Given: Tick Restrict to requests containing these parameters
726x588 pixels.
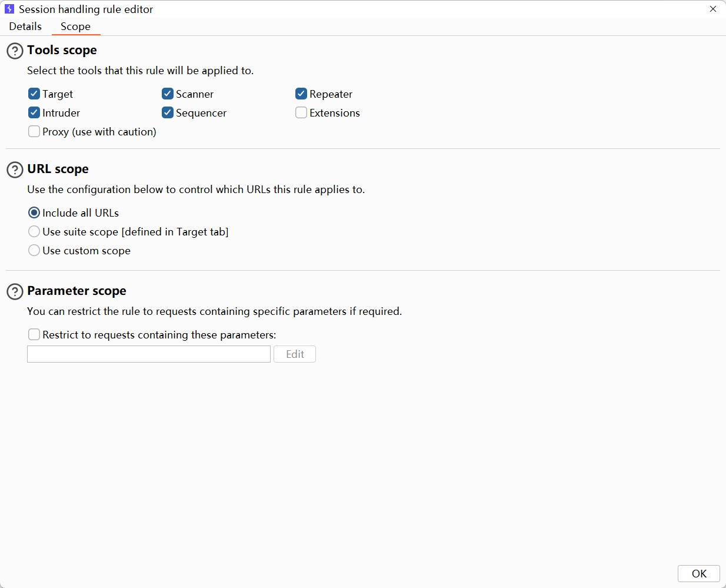Looking at the screenshot, I should [34, 335].
